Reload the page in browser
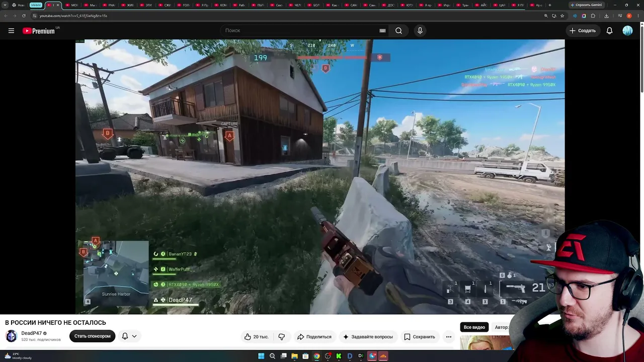 point(24,16)
